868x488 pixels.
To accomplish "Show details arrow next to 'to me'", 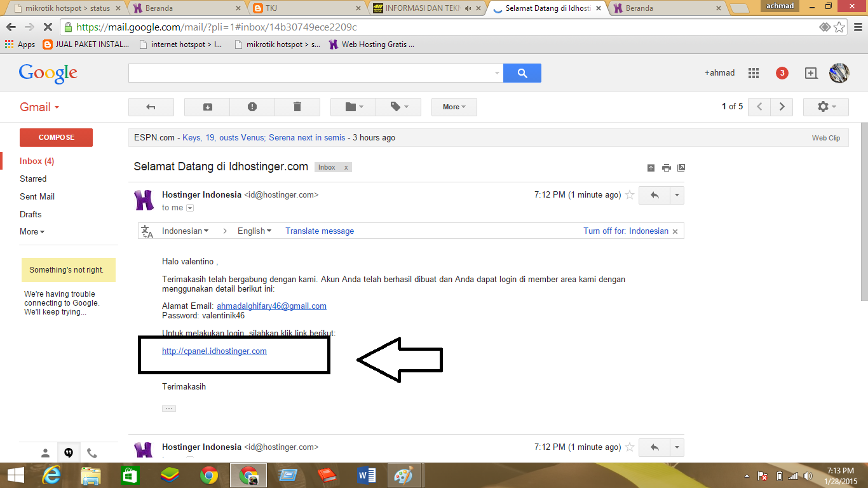I will point(190,208).
